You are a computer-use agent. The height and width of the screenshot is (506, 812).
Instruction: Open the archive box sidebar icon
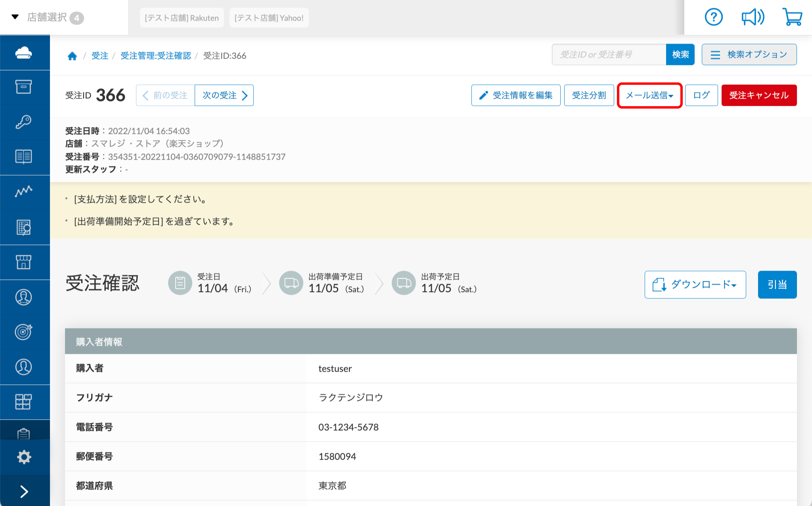[x=24, y=87]
